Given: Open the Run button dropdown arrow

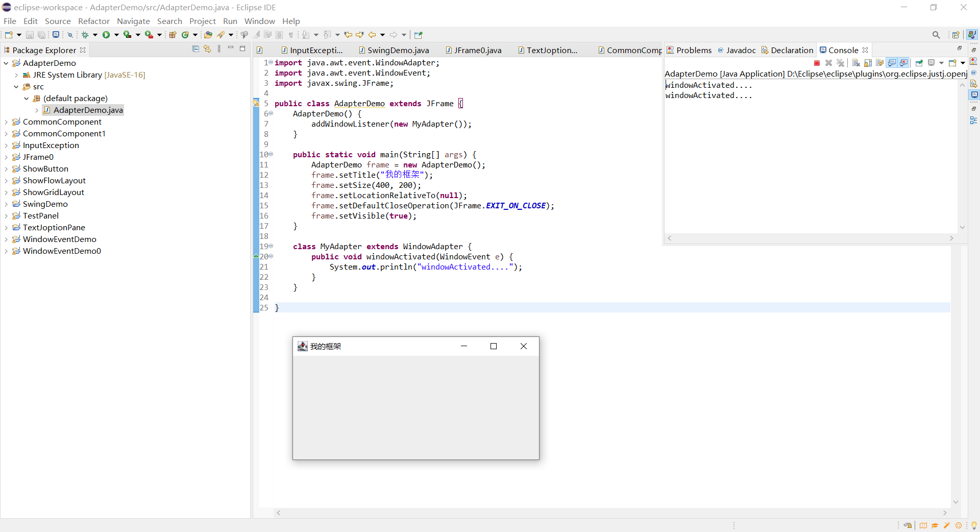Looking at the screenshot, I should click(x=116, y=35).
